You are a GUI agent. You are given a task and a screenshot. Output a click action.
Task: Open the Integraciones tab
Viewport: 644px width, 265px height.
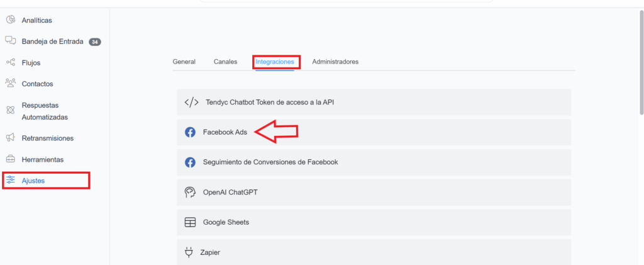click(x=275, y=62)
